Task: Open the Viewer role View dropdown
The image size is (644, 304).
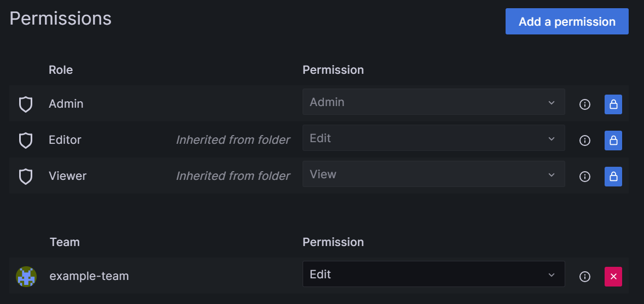Action: [x=433, y=174]
